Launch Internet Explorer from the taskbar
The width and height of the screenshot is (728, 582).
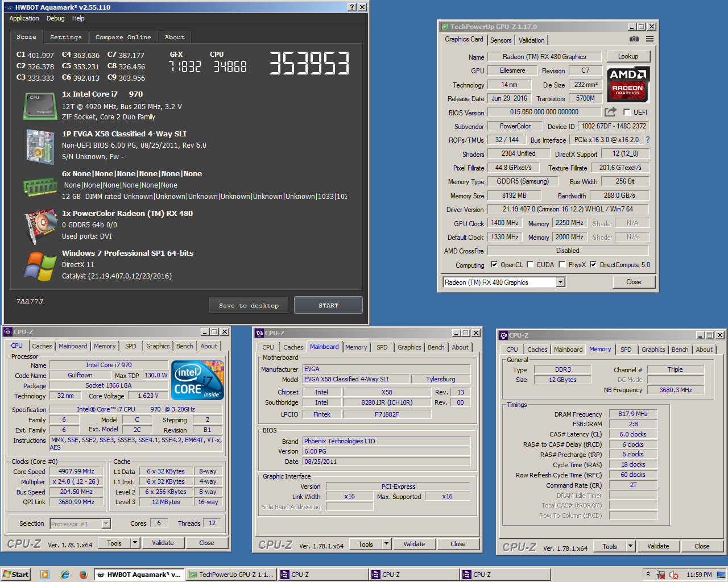click(x=65, y=575)
